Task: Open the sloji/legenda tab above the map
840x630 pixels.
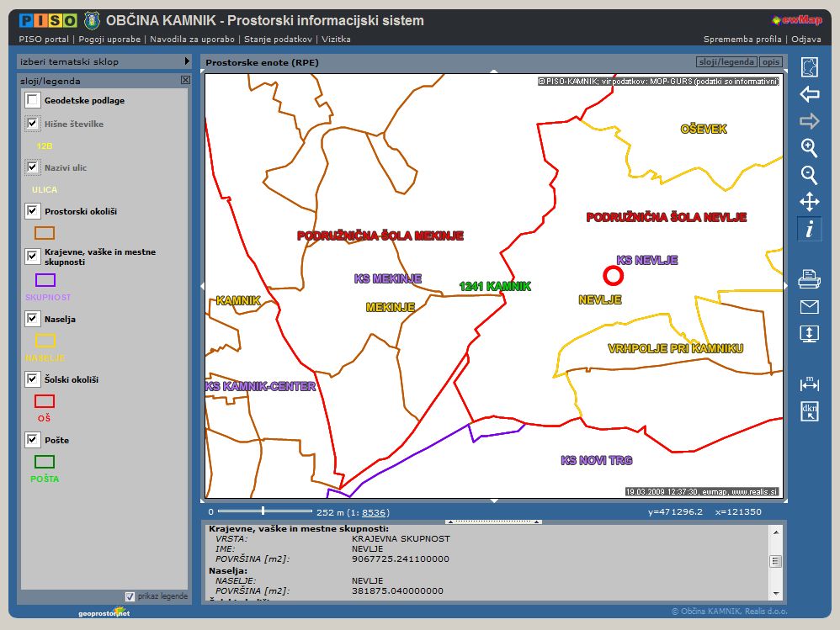Action: pos(726,62)
